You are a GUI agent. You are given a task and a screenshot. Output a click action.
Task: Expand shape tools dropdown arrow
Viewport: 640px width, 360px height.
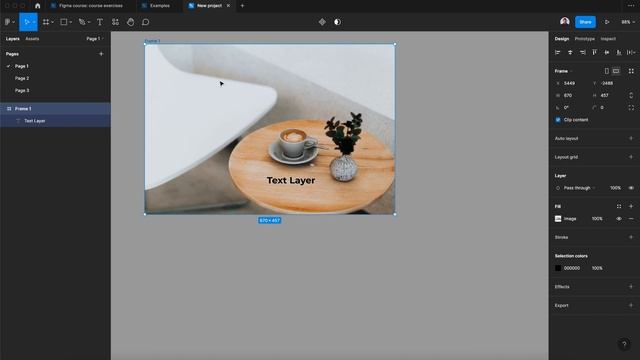pos(71,22)
